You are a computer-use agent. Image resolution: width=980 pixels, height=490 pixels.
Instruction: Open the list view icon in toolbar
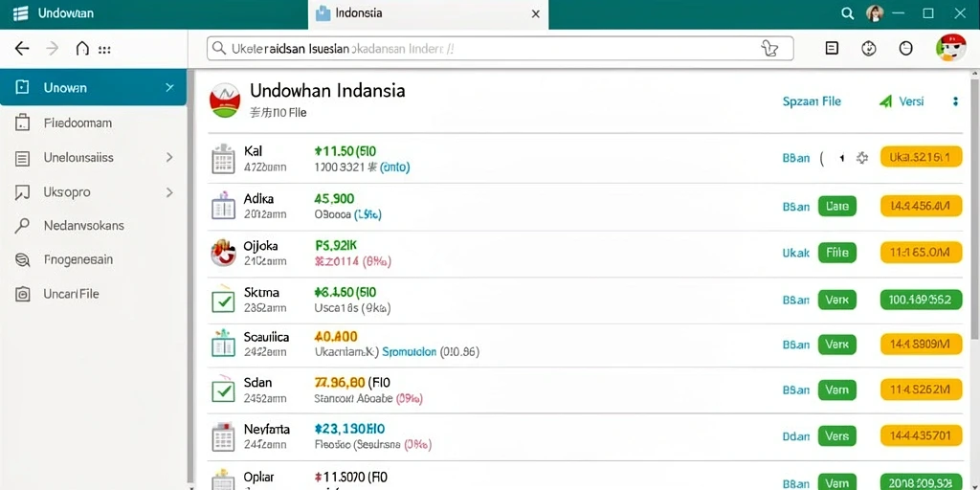[832, 48]
